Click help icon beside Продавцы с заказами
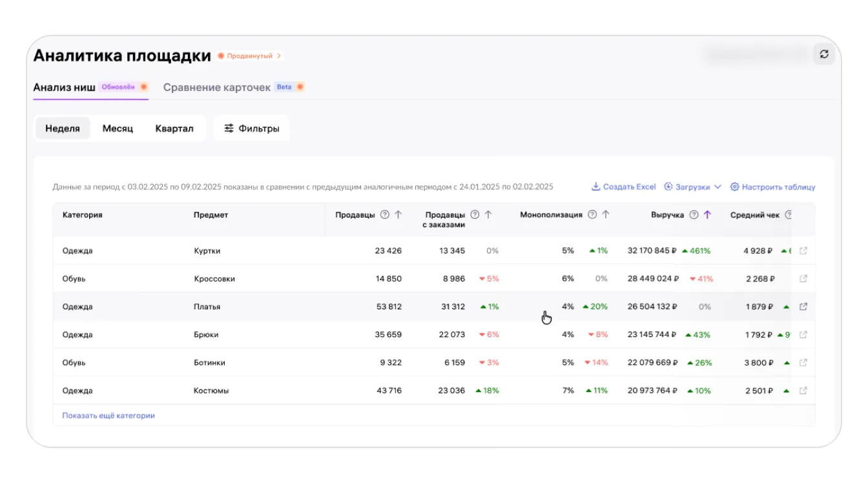Image resolution: width=868 pixels, height=483 pixels. tap(475, 215)
